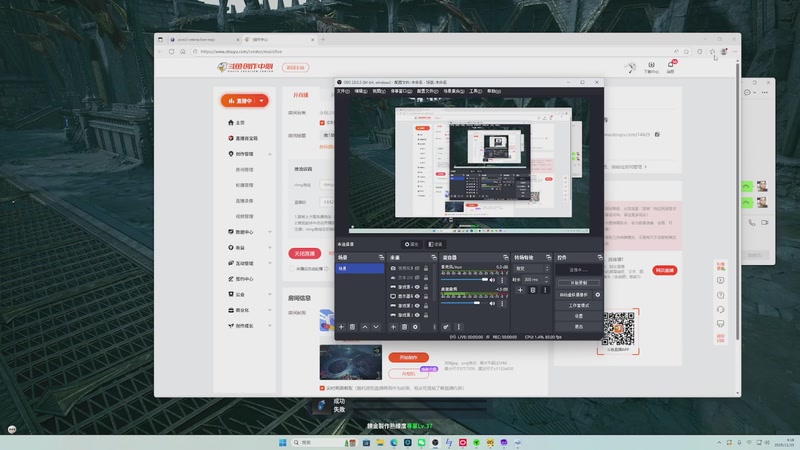Toggle lock on camera capture source row
800x450 pixels.
point(426,268)
